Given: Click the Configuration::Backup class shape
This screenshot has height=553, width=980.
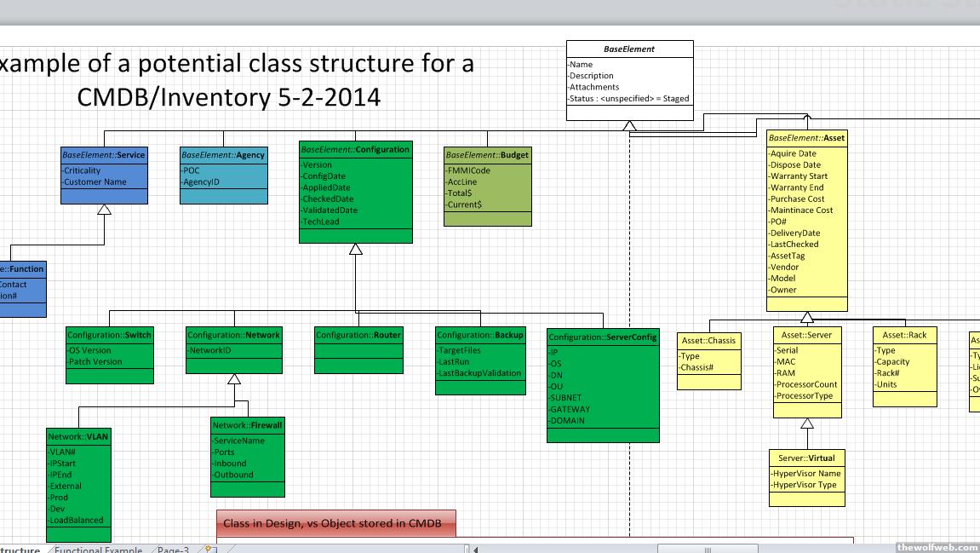Looking at the screenshot, I should pyautogui.click(x=480, y=360).
